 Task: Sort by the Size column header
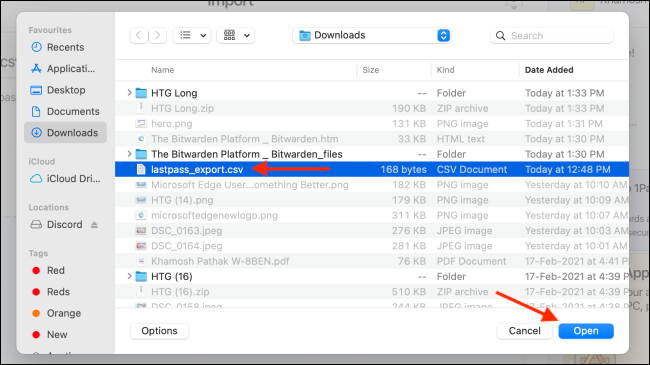click(371, 70)
